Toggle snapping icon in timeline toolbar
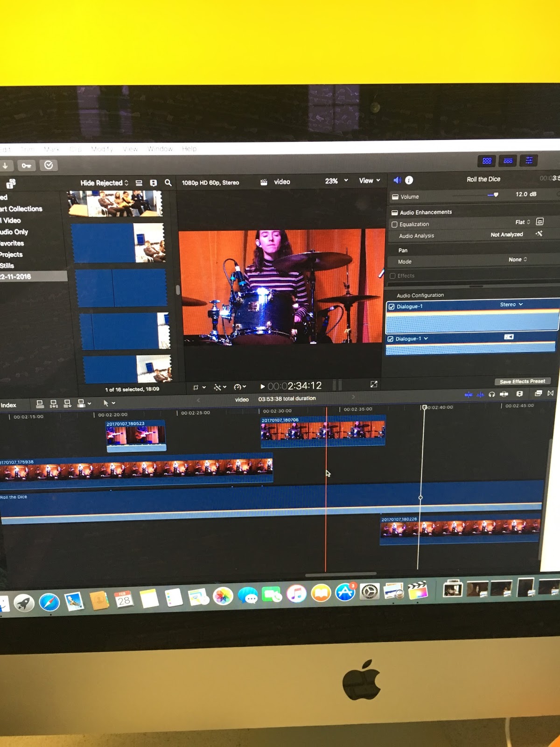This screenshot has width=560, height=747. (x=504, y=394)
